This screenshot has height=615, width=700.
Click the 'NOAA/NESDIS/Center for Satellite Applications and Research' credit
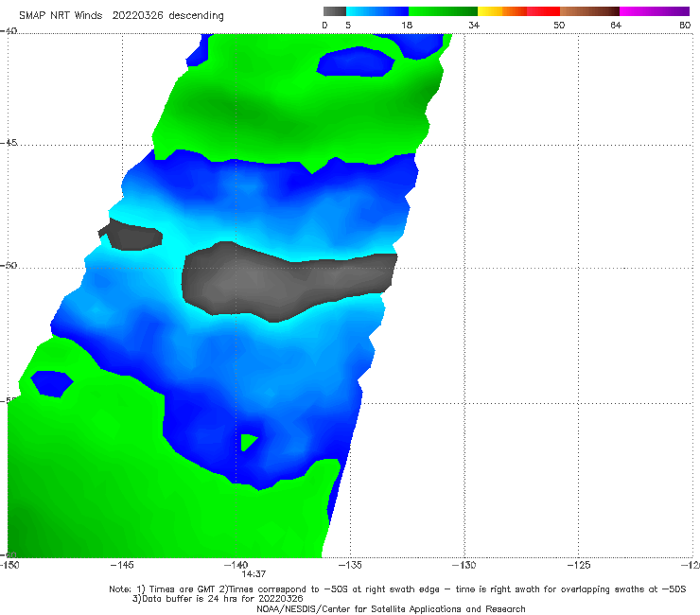pos(391,609)
